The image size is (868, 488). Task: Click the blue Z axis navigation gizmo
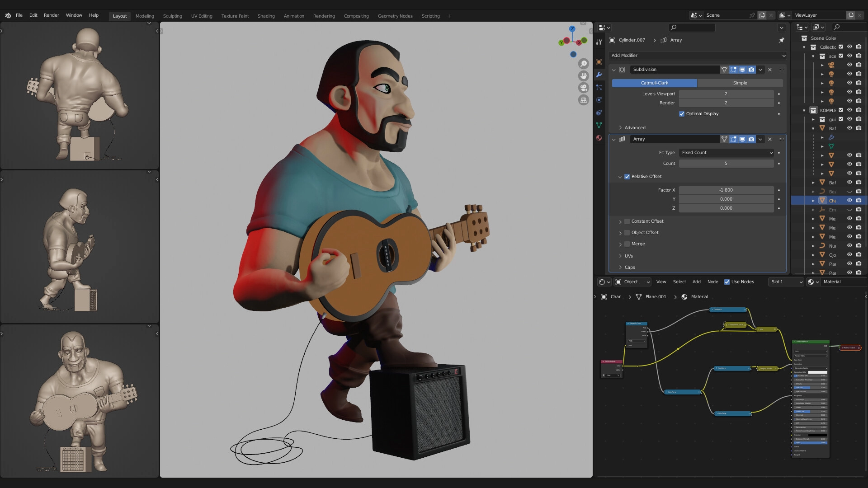572,28
